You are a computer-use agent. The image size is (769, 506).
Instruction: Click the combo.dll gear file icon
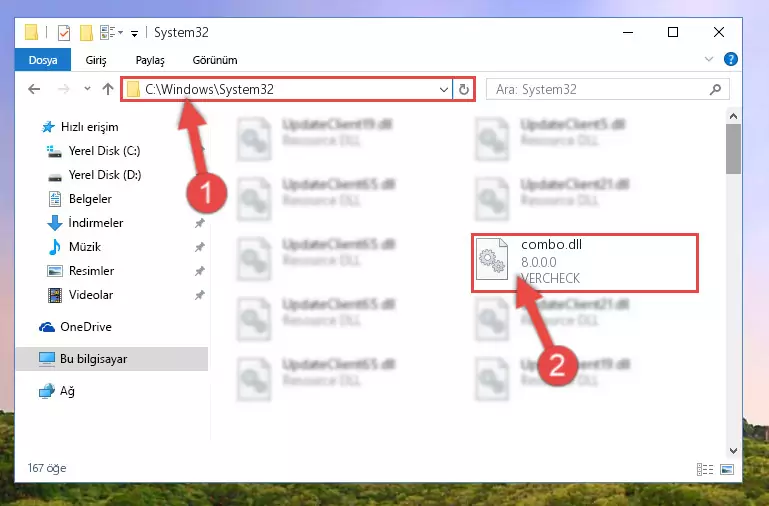click(492, 259)
